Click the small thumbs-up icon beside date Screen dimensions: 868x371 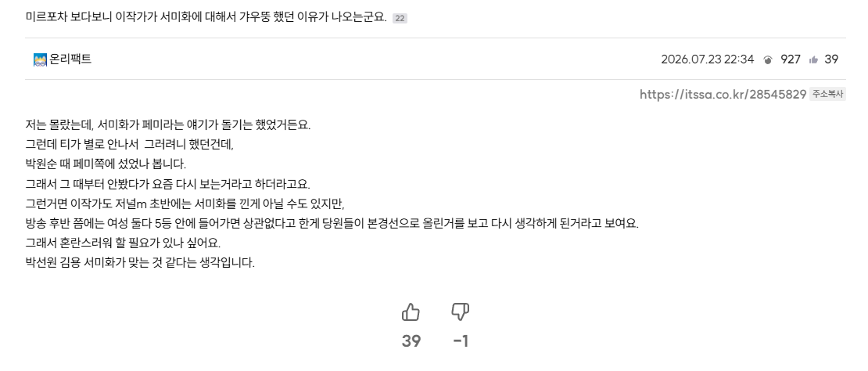[x=813, y=59]
